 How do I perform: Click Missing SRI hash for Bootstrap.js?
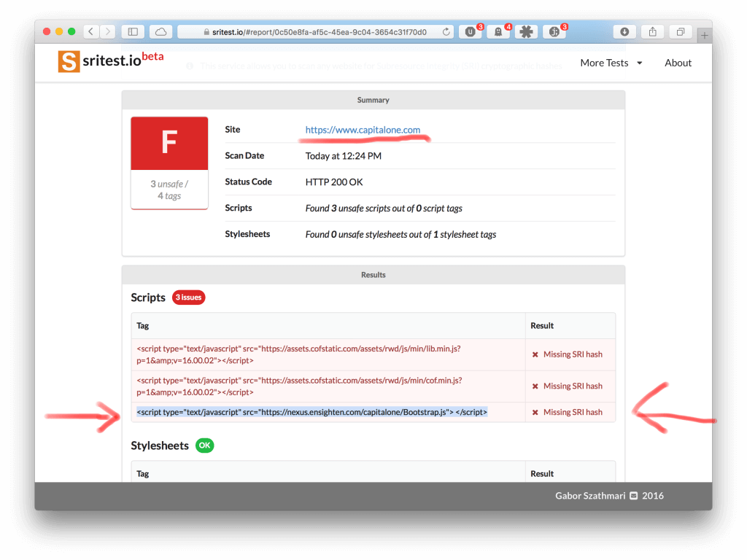573,413
